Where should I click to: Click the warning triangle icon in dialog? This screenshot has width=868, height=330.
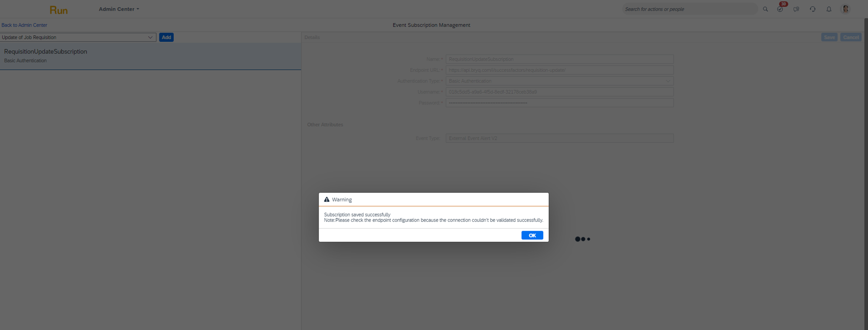click(x=326, y=200)
